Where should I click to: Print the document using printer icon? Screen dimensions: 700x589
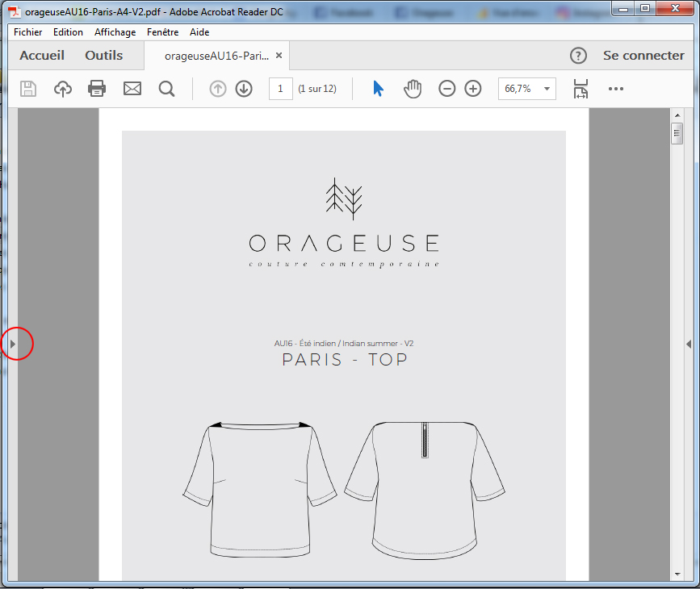pos(97,89)
